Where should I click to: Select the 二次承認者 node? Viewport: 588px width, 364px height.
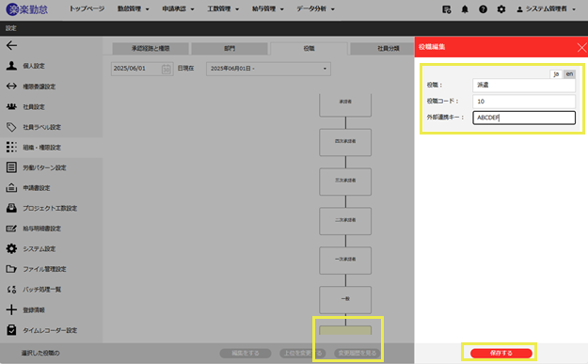pos(345,221)
